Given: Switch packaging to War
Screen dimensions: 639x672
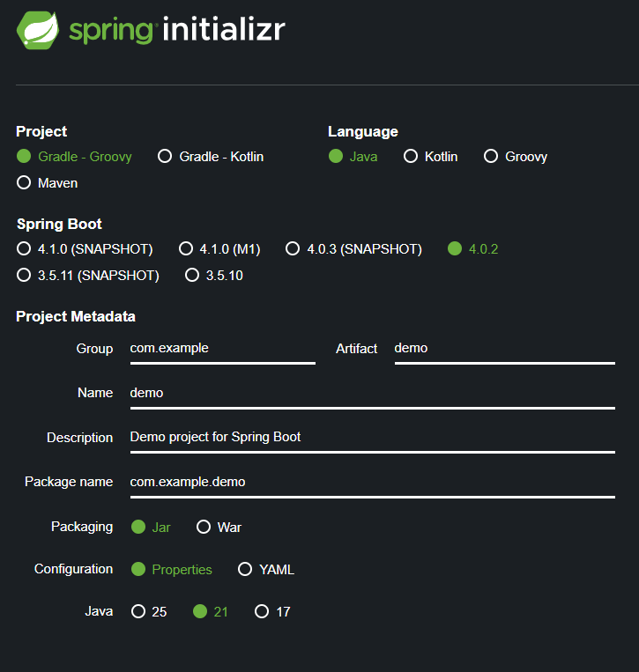Looking at the screenshot, I should 219,528.
